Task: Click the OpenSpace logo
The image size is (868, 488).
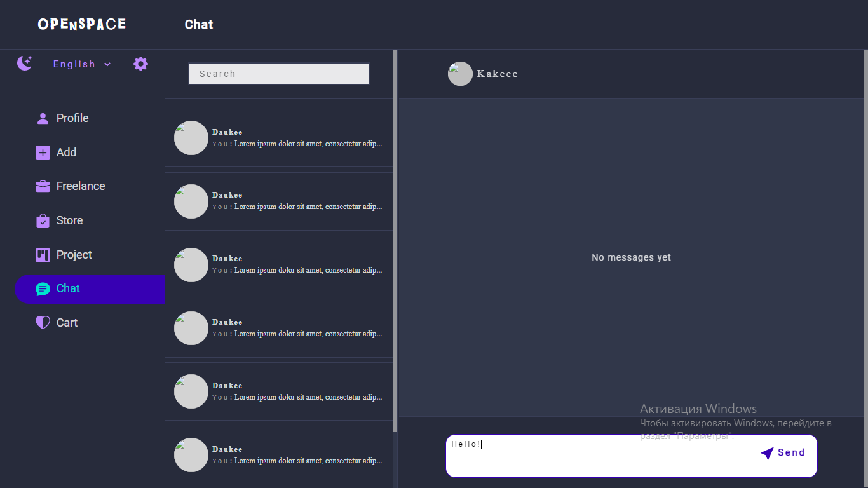Action: click(83, 24)
